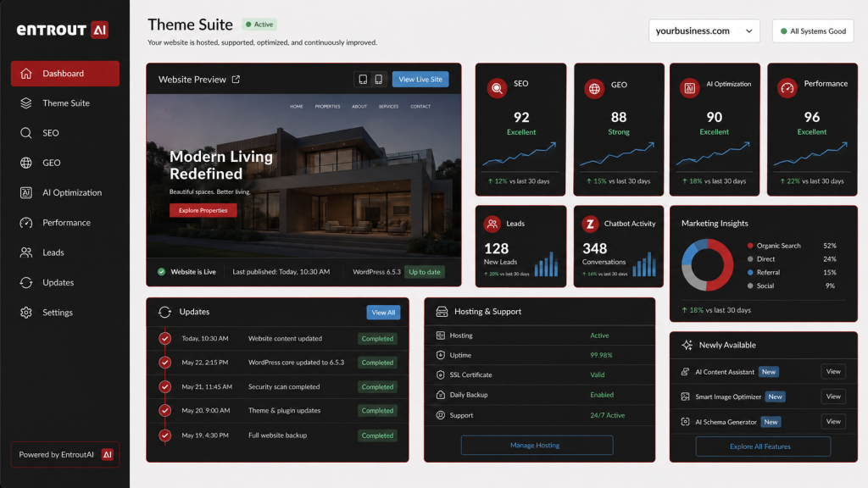Go to Theme Suite in sidebar

click(64, 103)
